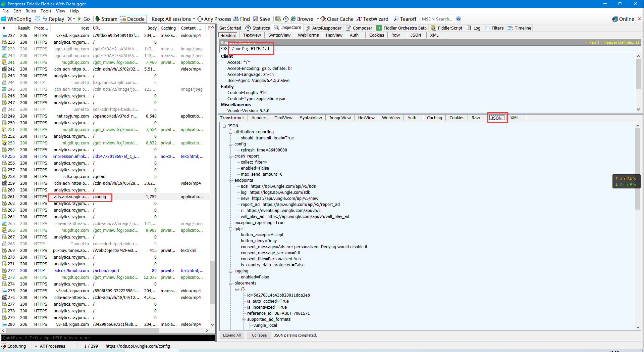Collapse the attribution_reporting node

pyautogui.click(x=230, y=132)
